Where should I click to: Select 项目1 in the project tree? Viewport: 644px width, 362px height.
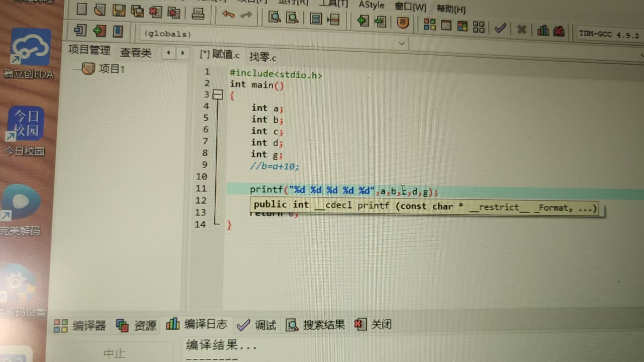[111, 69]
